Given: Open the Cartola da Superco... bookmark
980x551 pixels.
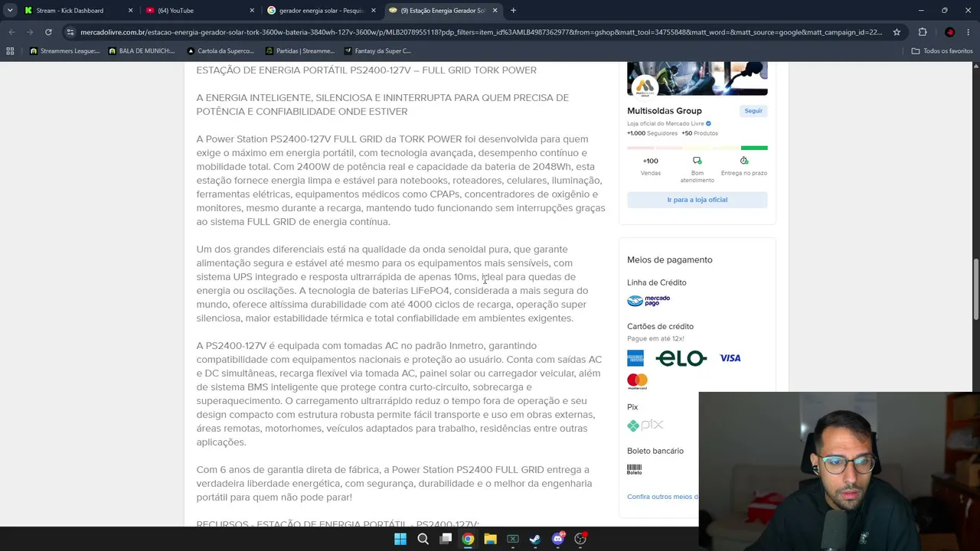Looking at the screenshot, I should pyautogui.click(x=220, y=51).
